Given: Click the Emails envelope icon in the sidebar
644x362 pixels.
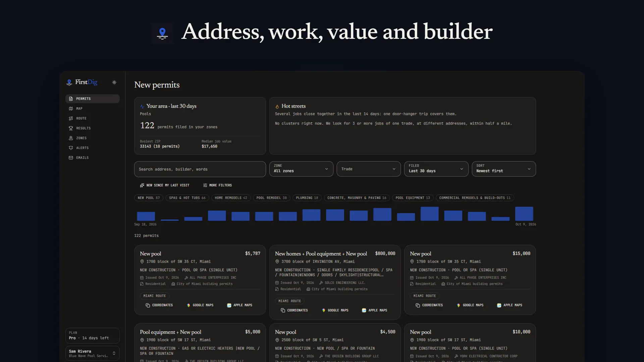Looking at the screenshot, I should click(x=71, y=158).
